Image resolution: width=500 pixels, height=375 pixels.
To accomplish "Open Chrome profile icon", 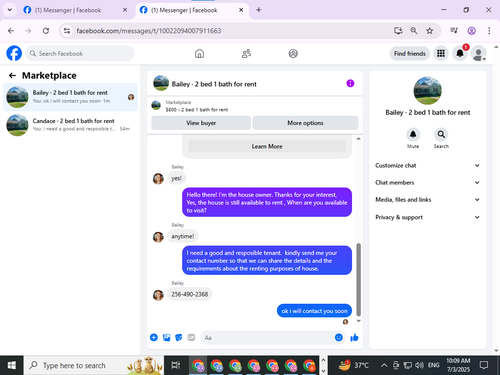I will coord(471,31).
